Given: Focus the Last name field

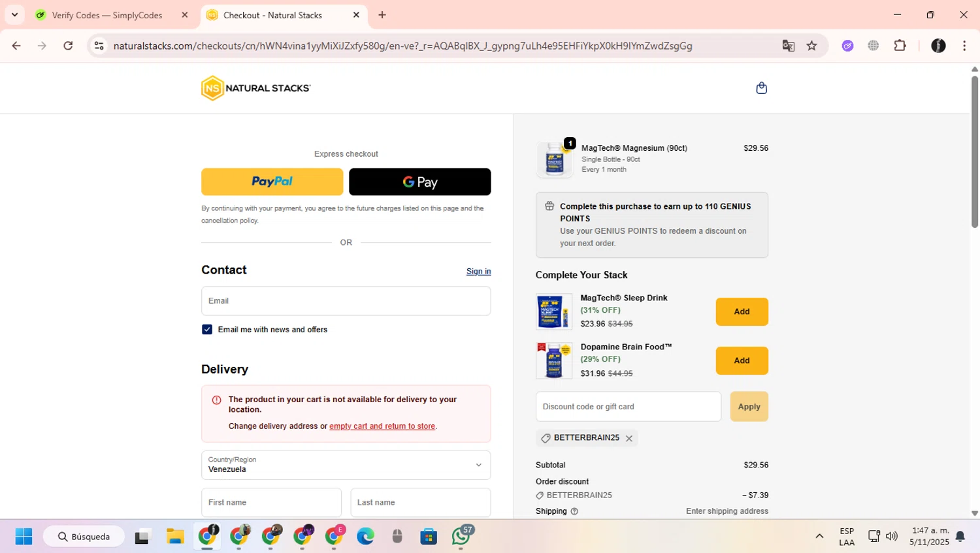Looking at the screenshot, I should [421, 503].
